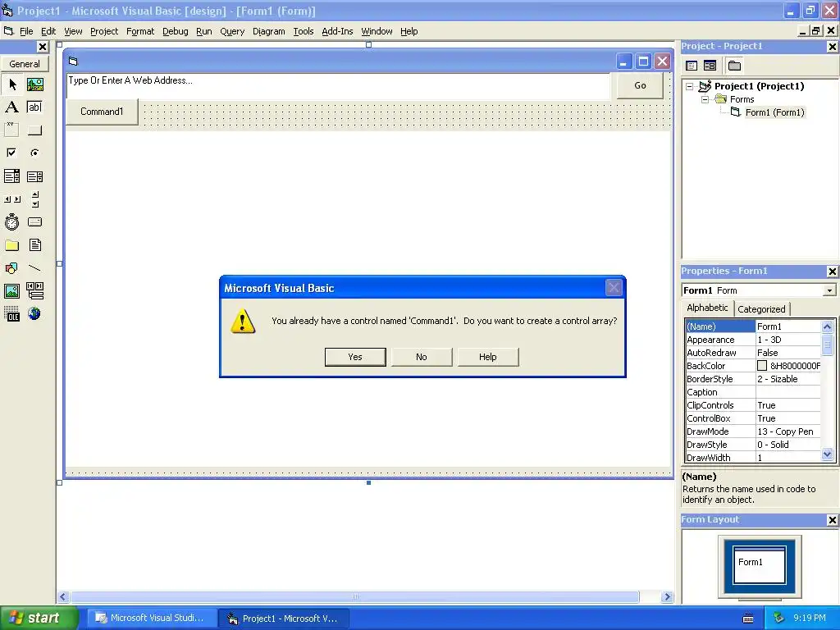
Task: Select the FileListBox control tool
Action: tap(34, 245)
